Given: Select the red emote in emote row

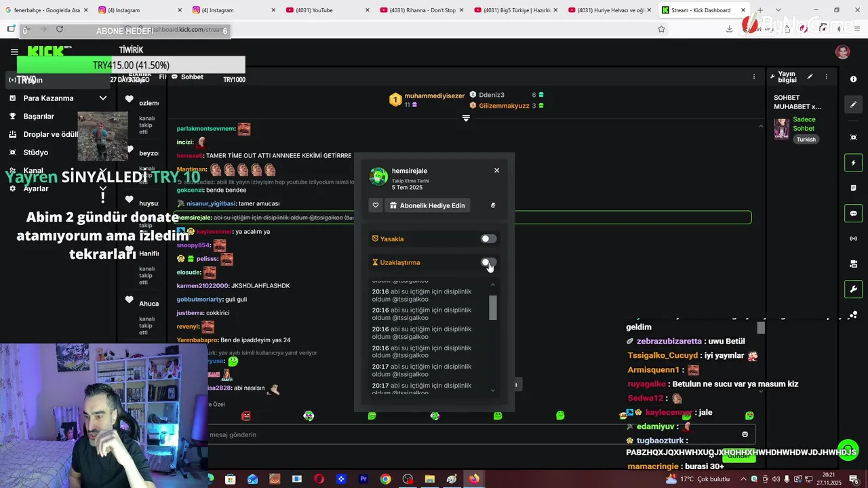Looking at the screenshot, I should tap(246, 415).
